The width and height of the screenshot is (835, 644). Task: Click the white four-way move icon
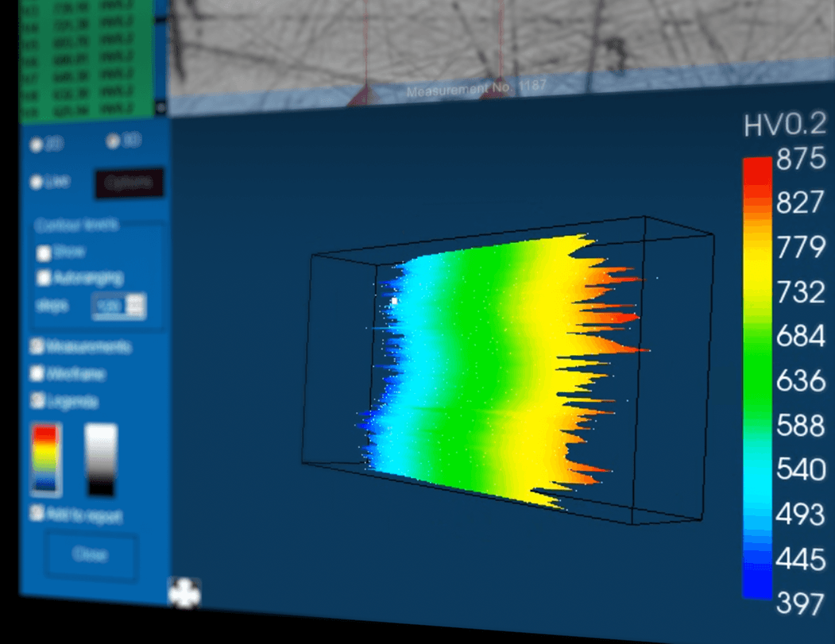click(x=184, y=593)
